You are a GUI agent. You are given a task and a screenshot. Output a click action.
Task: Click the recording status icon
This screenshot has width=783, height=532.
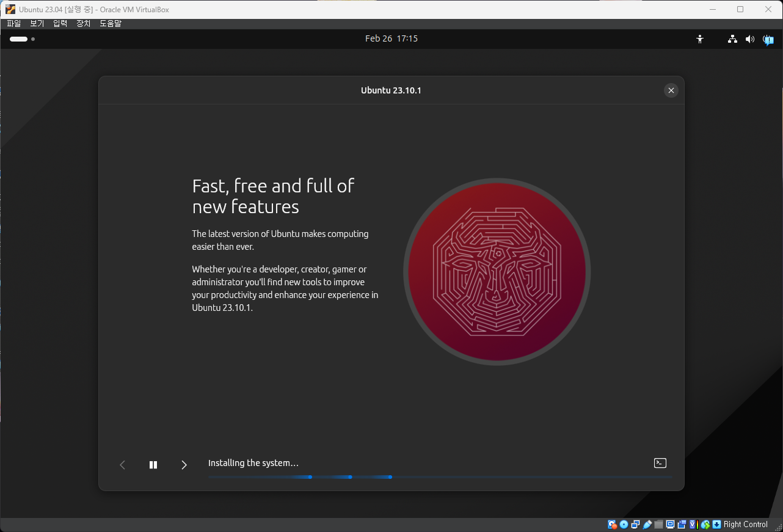pyautogui.click(x=682, y=524)
